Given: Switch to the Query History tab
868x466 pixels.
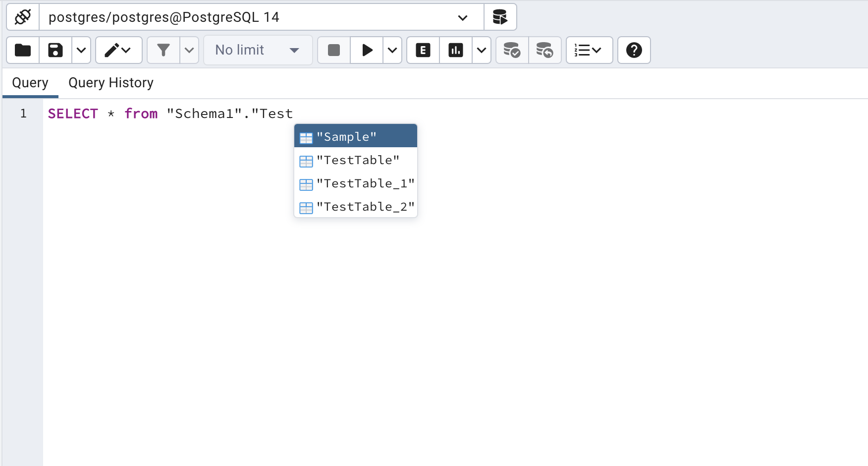Looking at the screenshot, I should click(110, 82).
